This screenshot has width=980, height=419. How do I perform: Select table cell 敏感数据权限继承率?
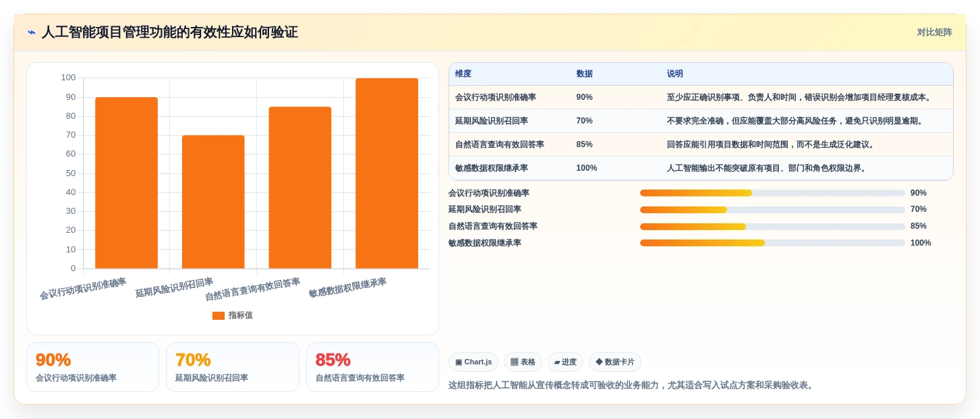[x=492, y=168]
